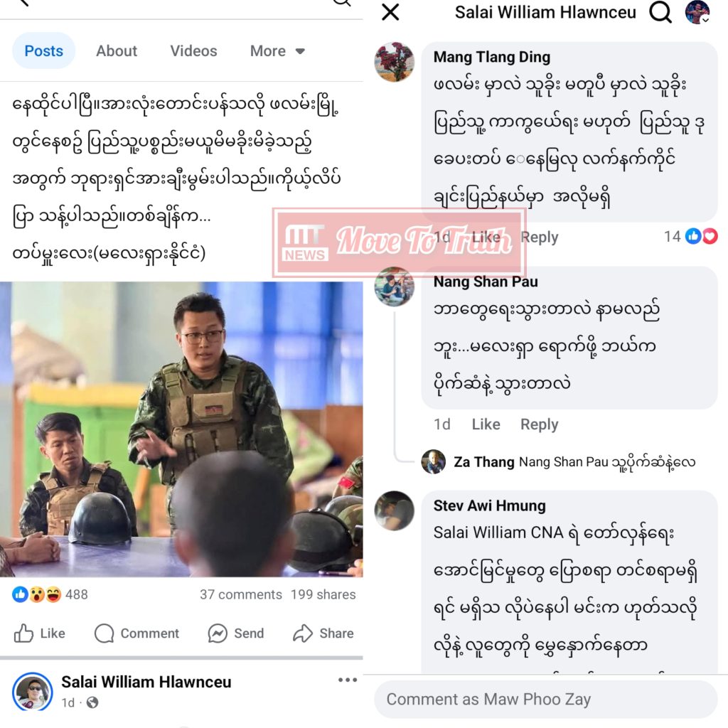
Task: Select the Posts tab
Action: 43,50
